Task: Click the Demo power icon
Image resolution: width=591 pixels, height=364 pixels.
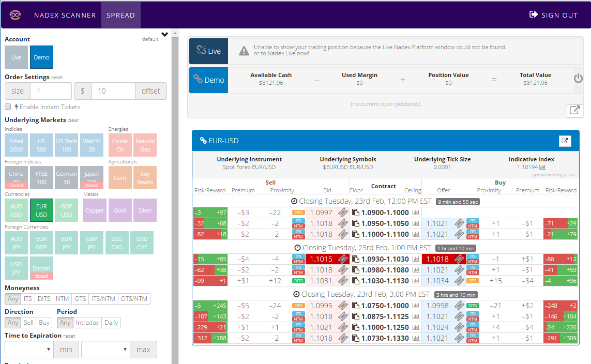Action: (578, 79)
